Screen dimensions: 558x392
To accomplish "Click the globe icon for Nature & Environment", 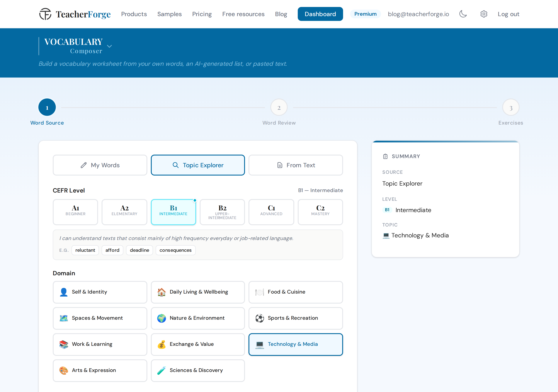I will (x=162, y=318).
